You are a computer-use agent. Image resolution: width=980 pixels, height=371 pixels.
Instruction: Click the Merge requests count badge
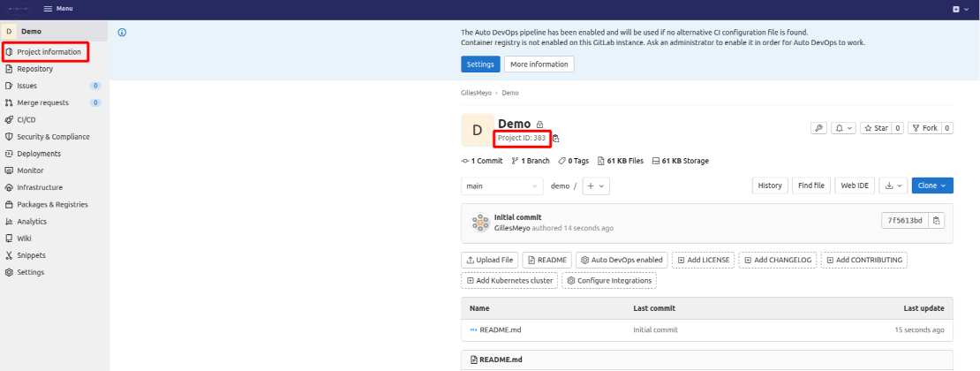pyautogui.click(x=95, y=102)
